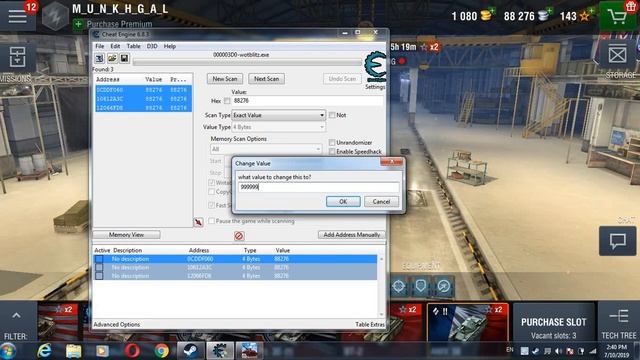This screenshot has height=360, width=640.
Task: Open the Table menu
Action: point(133,46)
